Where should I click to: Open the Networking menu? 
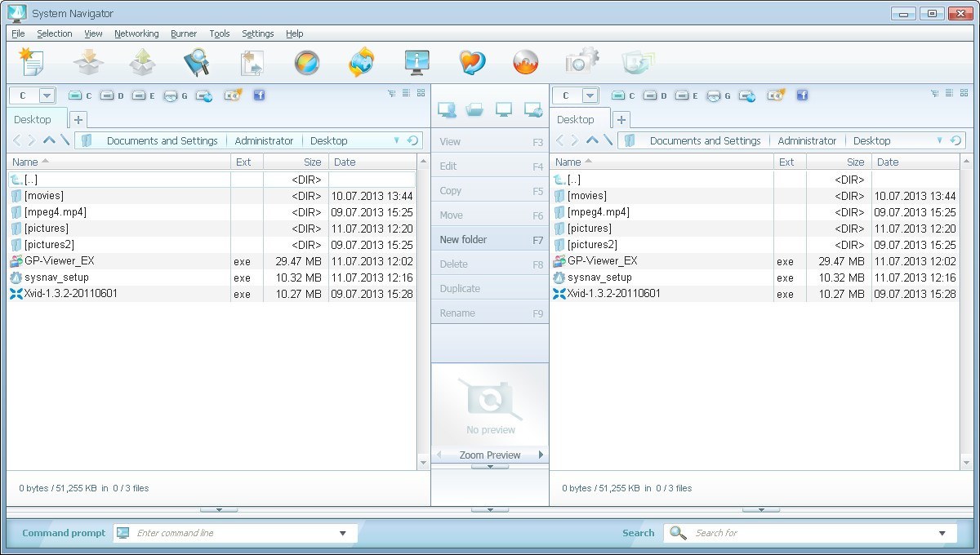[136, 33]
